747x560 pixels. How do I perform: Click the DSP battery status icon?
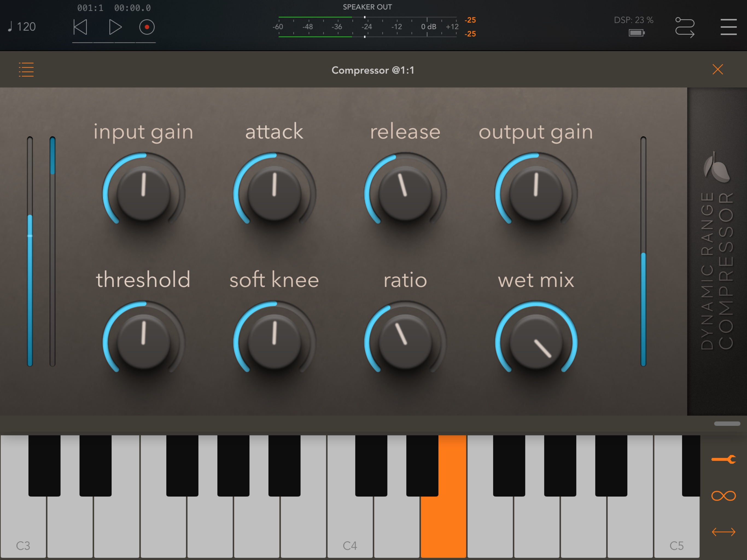coord(637,33)
